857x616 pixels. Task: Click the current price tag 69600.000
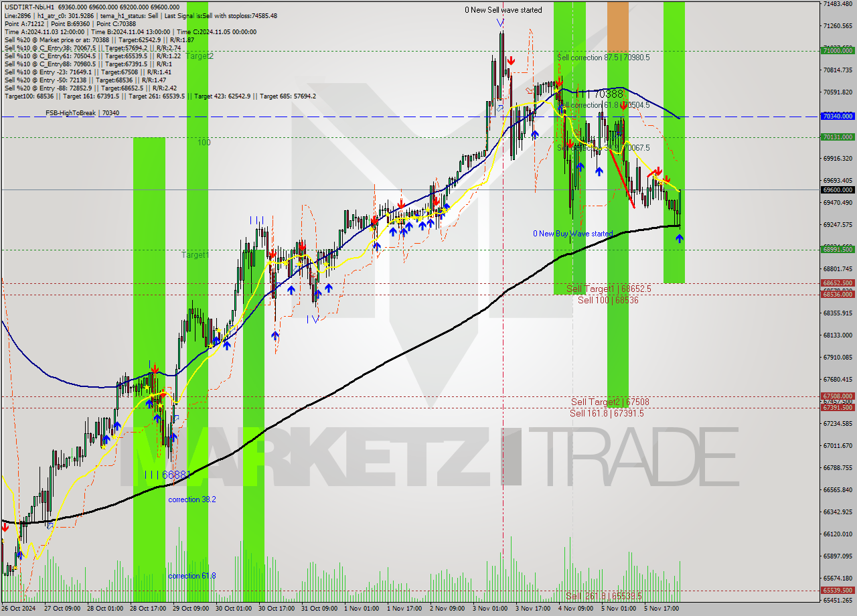(837, 189)
